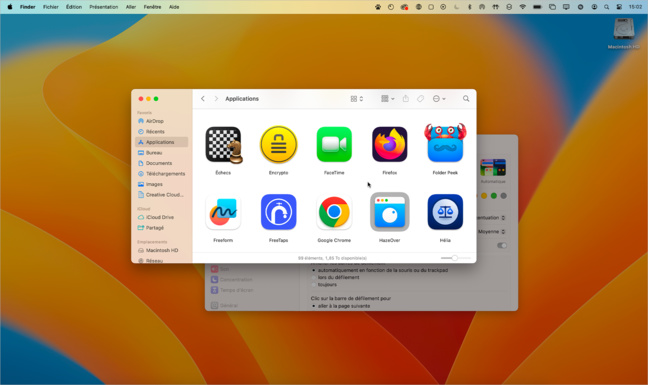
Task: Pick the gray accent color swatch
Action: tap(503, 196)
